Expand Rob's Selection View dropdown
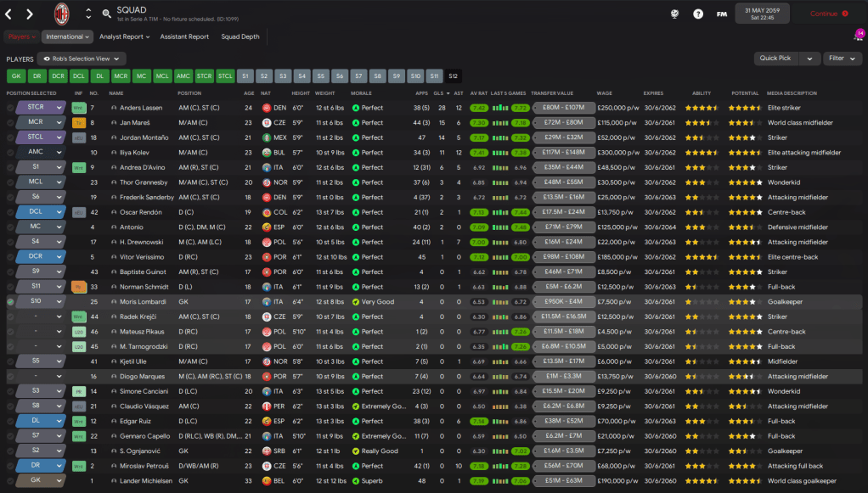The image size is (868, 493). (81, 59)
